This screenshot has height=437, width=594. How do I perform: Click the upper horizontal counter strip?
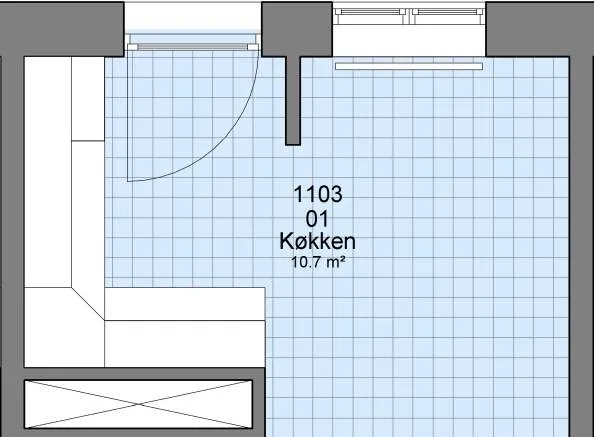tap(185, 304)
